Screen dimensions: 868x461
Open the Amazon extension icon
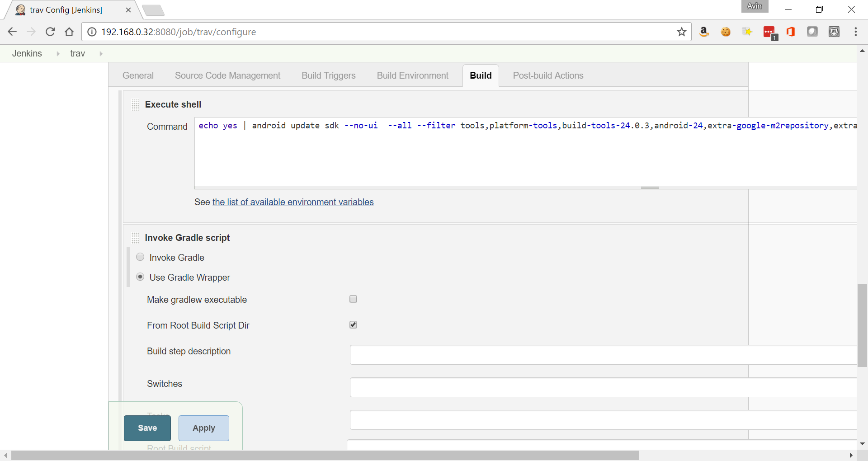pos(704,32)
